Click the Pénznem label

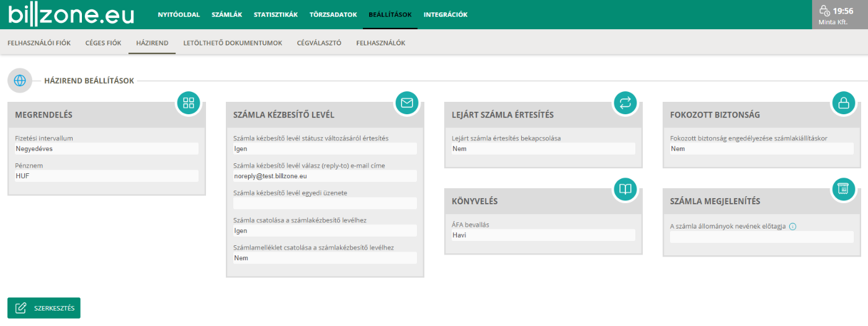click(29, 166)
